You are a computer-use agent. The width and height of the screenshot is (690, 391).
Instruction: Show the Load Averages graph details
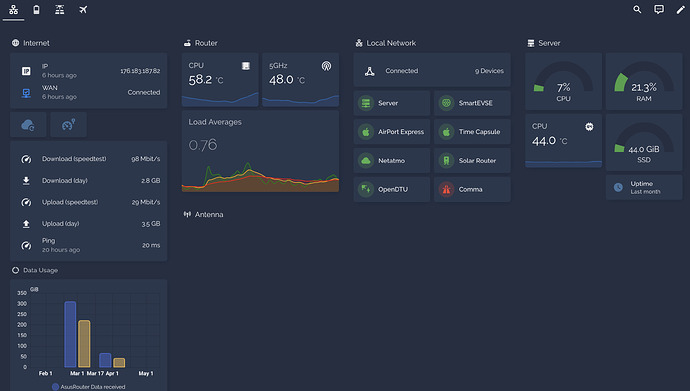[261, 151]
